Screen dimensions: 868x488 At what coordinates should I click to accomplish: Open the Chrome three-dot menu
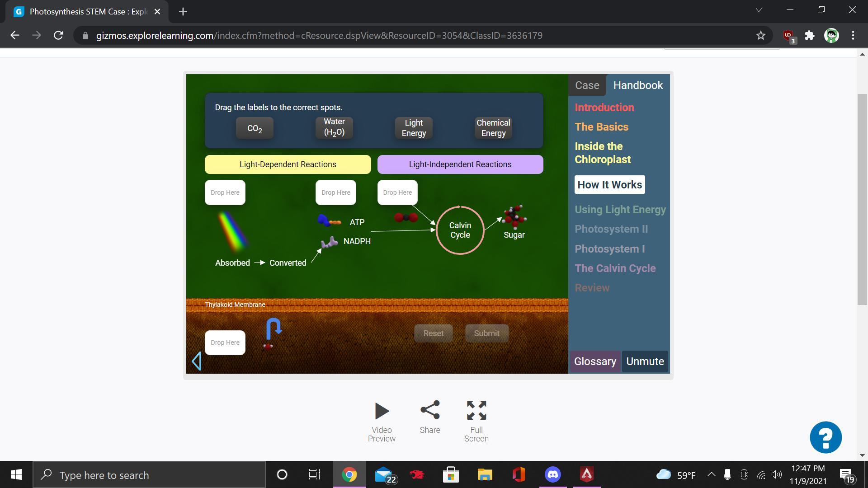tap(853, 35)
